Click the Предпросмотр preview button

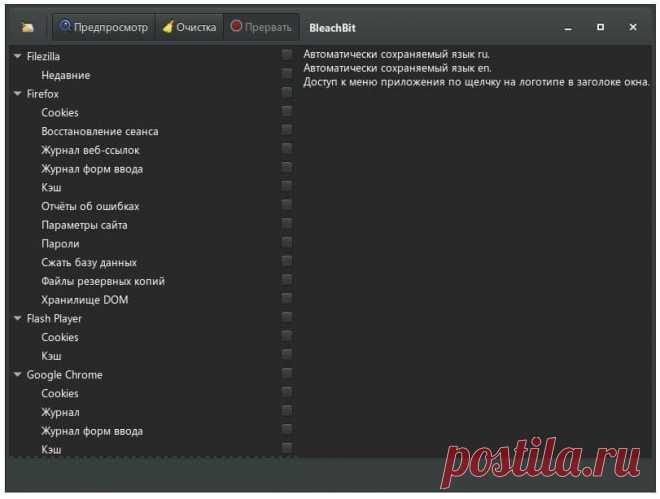coord(104,27)
